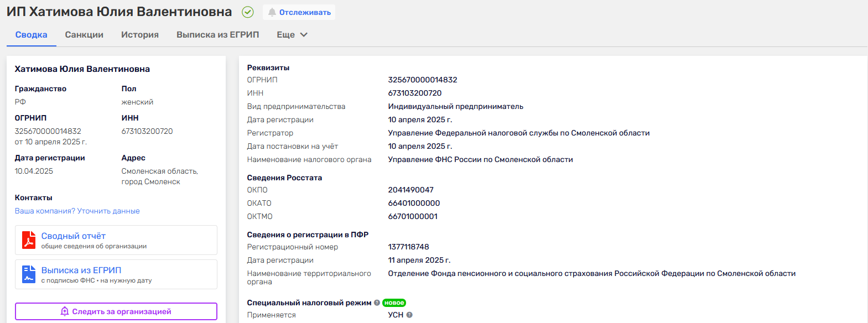Click ИНН value in Реквизиты section
This screenshot has width=868, height=323.
tap(415, 93)
